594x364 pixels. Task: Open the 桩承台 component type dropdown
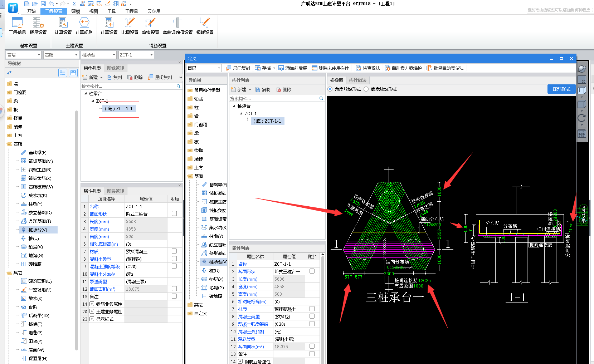[x=99, y=55]
